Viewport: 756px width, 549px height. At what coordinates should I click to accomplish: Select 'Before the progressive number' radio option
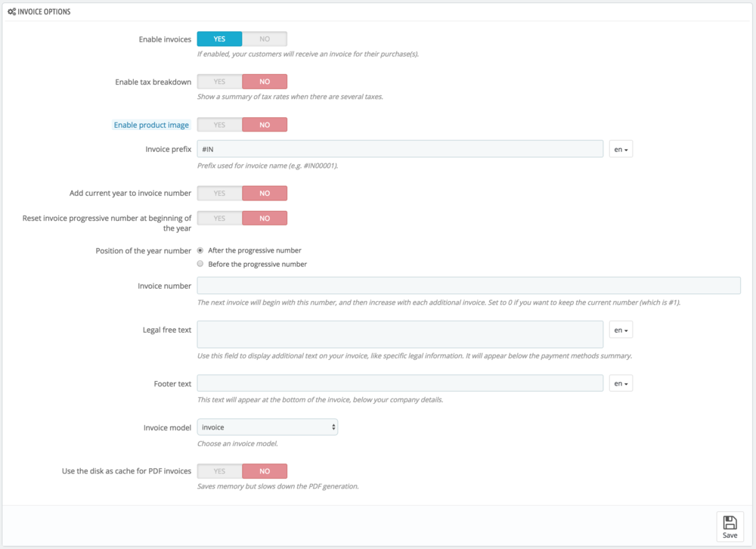200,263
